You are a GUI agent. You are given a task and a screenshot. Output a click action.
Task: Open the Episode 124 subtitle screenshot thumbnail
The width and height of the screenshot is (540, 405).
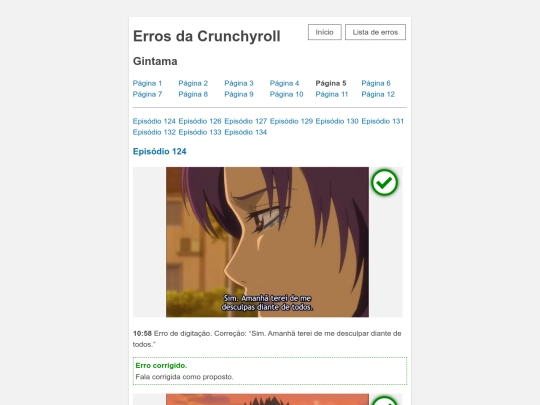point(267,242)
